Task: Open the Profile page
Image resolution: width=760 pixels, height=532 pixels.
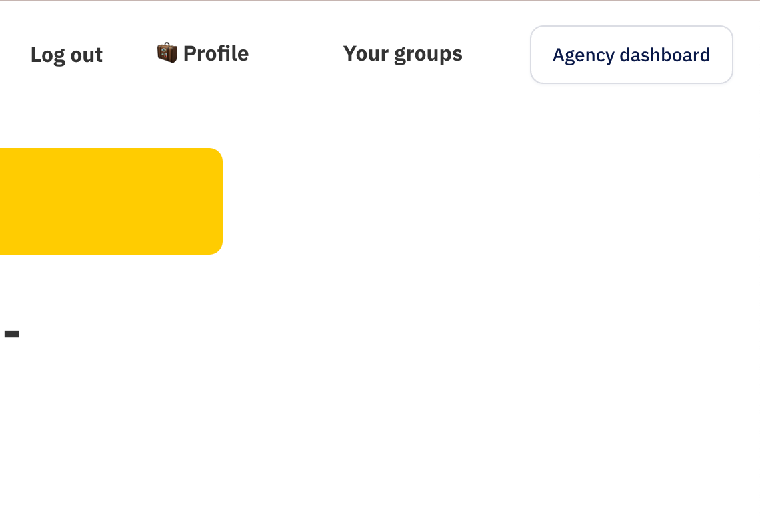Action: pyautogui.click(x=215, y=53)
